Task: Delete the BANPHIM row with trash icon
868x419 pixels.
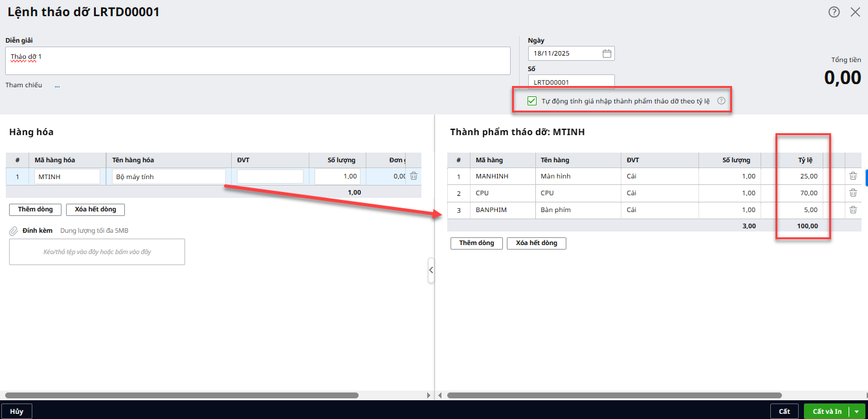Action: pos(853,209)
